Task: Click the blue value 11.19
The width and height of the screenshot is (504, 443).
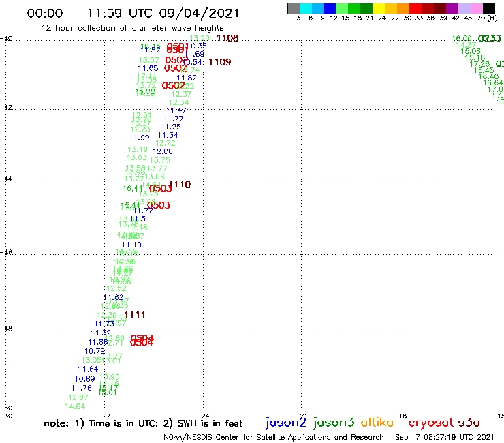Action: 131,245
